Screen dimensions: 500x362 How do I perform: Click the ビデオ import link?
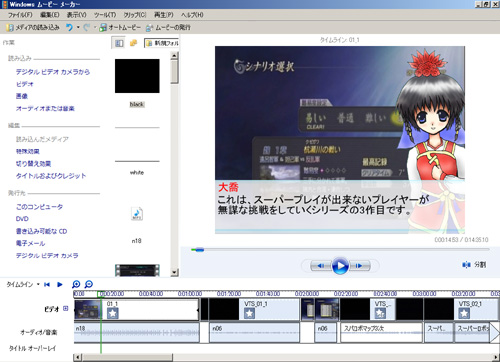25,84
